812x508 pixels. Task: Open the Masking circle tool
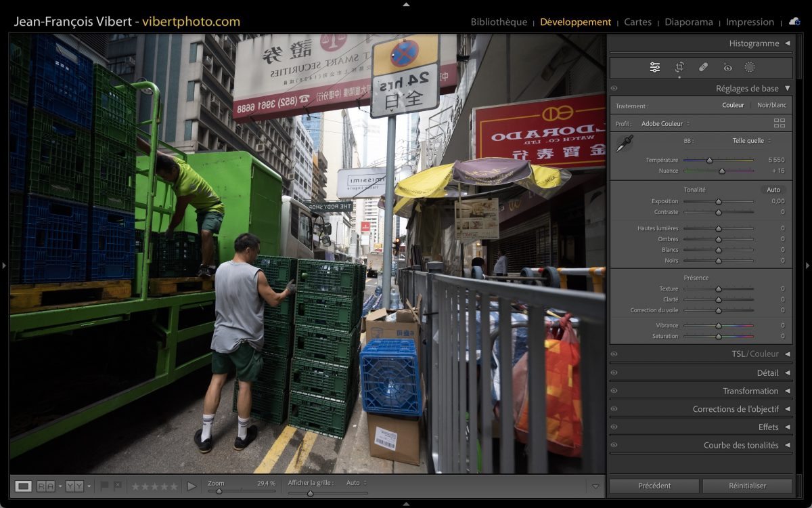(750, 67)
